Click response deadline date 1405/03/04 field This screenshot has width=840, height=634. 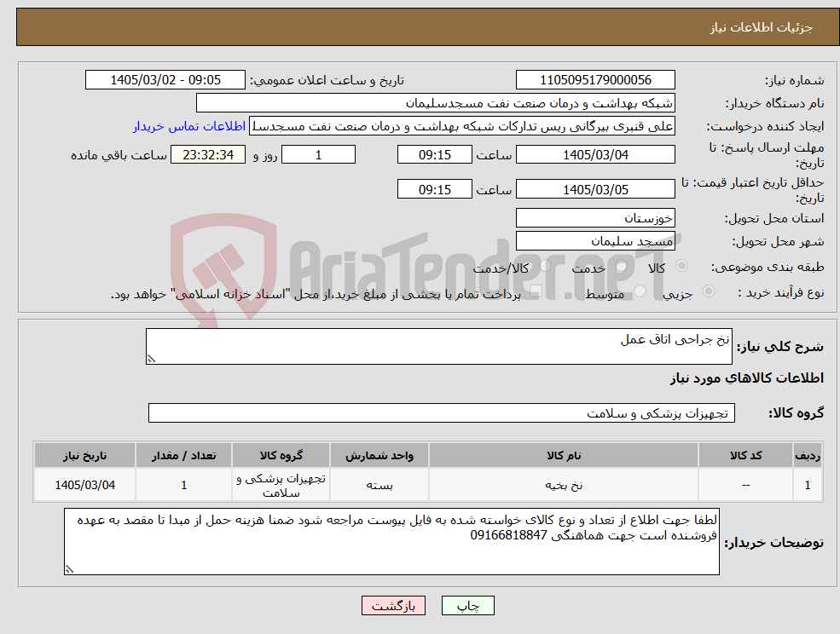[x=595, y=155]
